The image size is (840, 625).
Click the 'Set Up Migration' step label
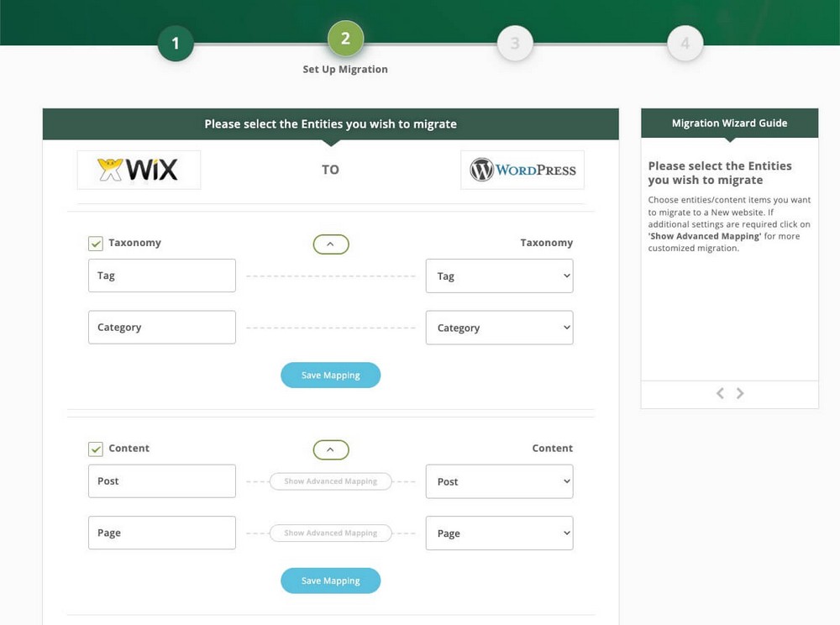click(345, 69)
